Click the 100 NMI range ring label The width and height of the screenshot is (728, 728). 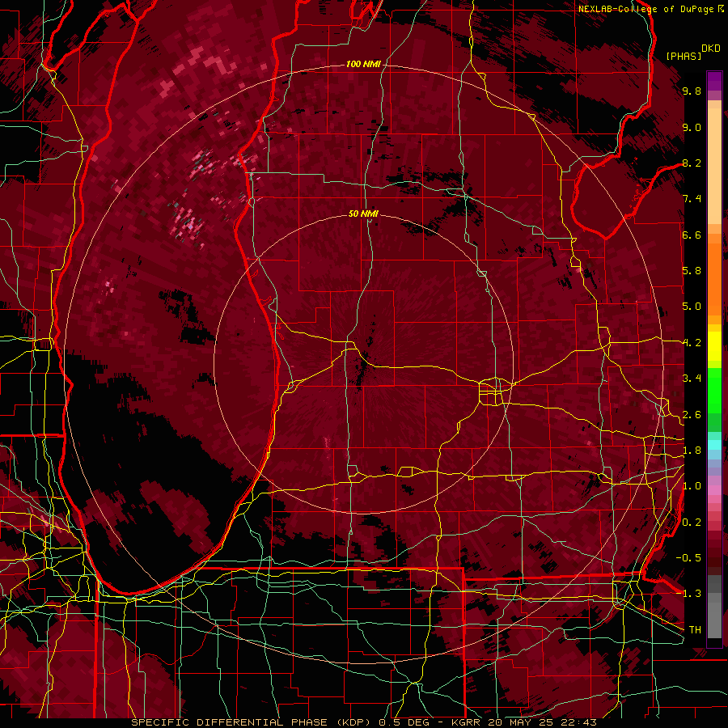(363, 64)
